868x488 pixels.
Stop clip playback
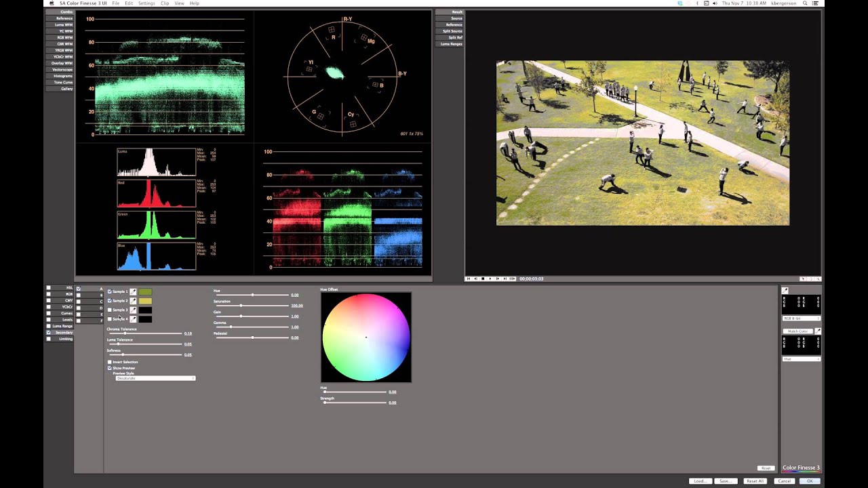point(483,279)
